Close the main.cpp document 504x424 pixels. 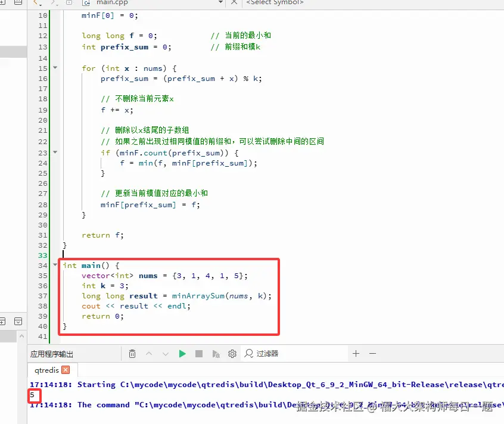234,2
